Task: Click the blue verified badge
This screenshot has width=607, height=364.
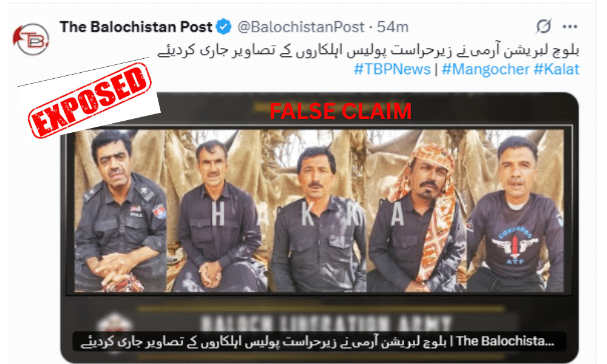Action: point(224,27)
